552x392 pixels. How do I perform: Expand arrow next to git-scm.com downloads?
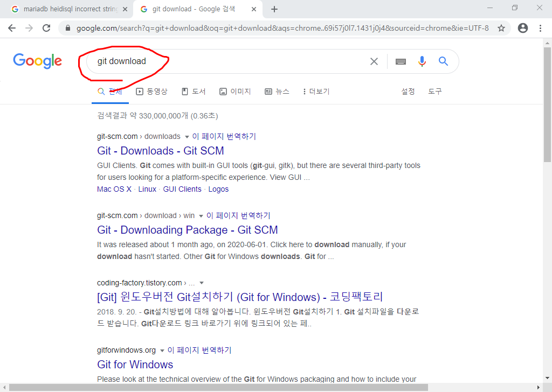point(187,137)
